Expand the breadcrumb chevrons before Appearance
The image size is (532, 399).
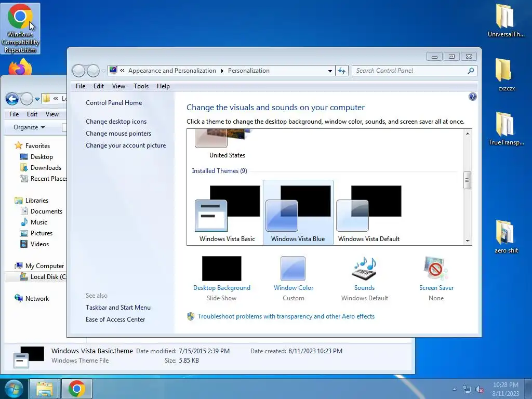click(122, 71)
